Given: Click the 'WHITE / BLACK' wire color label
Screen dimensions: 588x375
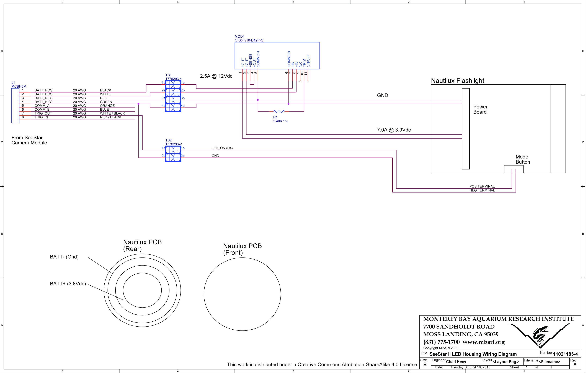Looking at the screenshot, I should (112, 113).
